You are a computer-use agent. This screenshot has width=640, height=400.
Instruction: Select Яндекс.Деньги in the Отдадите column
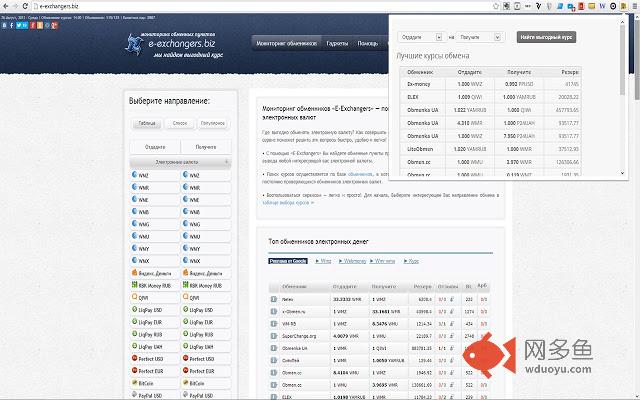(154, 273)
